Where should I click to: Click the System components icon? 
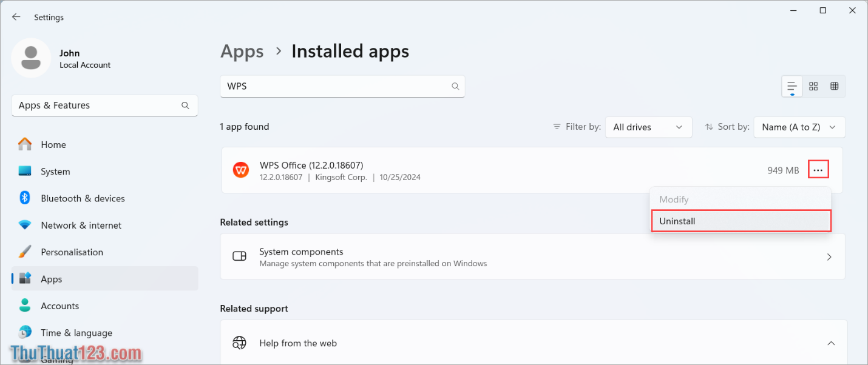click(x=240, y=256)
